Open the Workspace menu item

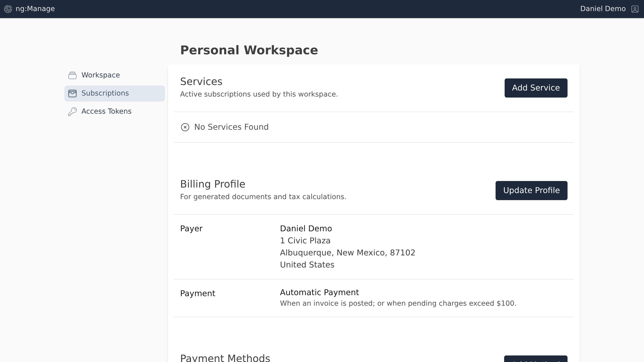click(101, 75)
